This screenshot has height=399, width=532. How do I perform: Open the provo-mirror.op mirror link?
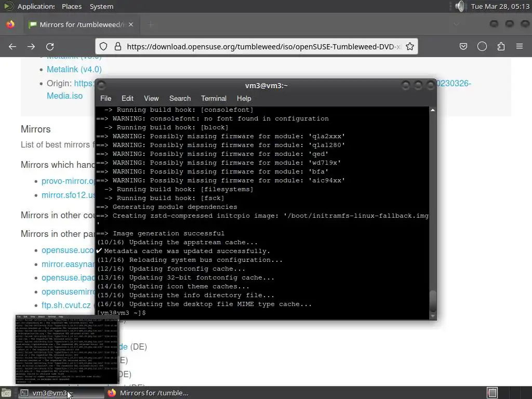coord(68,181)
